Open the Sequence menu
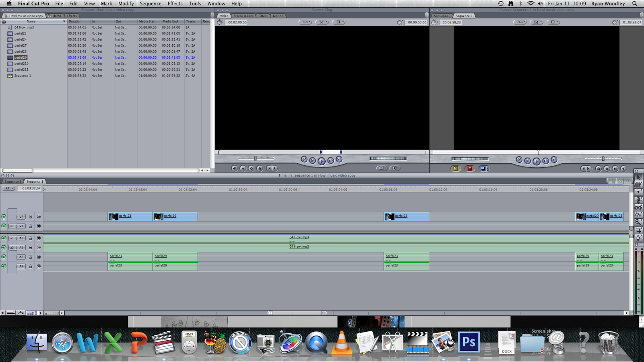The height and width of the screenshot is (362, 644). 151,4
